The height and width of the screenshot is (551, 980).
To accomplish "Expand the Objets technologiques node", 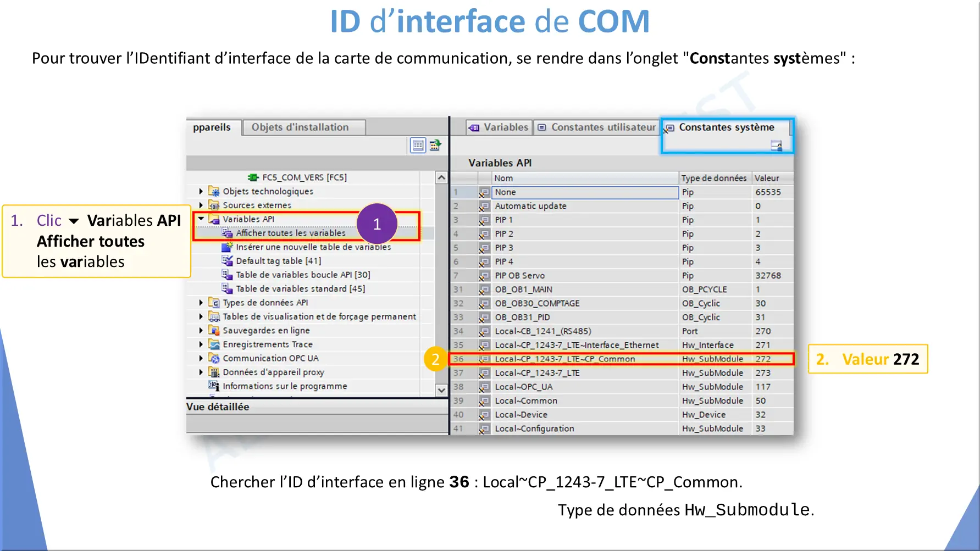I will point(201,191).
